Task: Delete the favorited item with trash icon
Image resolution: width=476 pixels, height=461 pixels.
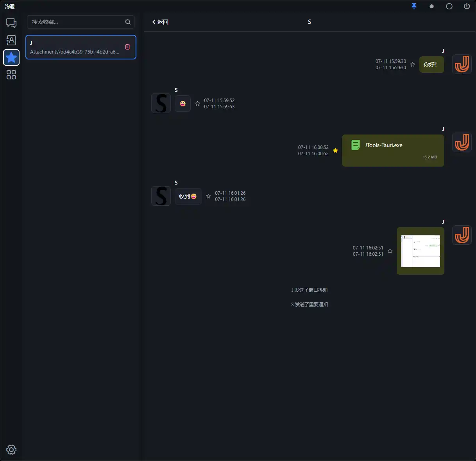Action: [x=127, y=47]
